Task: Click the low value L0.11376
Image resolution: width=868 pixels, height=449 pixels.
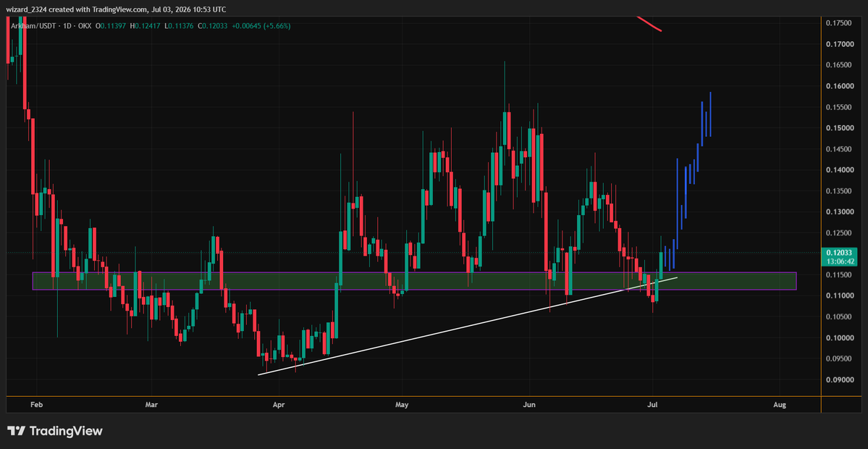Action: click(179, 26)
